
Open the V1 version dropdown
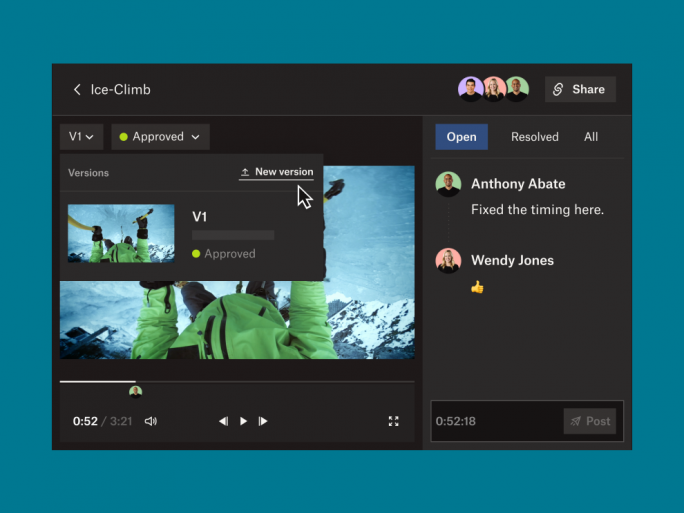tap(82, 137)
